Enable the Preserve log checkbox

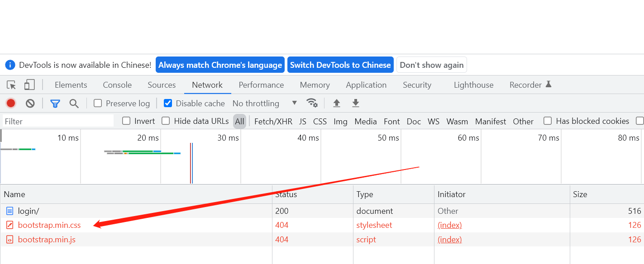tap(98, 103)
